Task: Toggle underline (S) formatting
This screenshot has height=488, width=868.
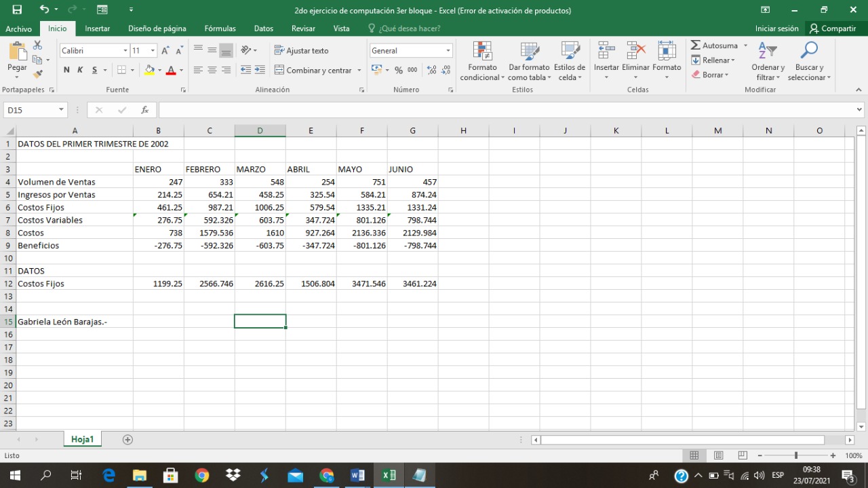Action: click(x=95, y=70)
